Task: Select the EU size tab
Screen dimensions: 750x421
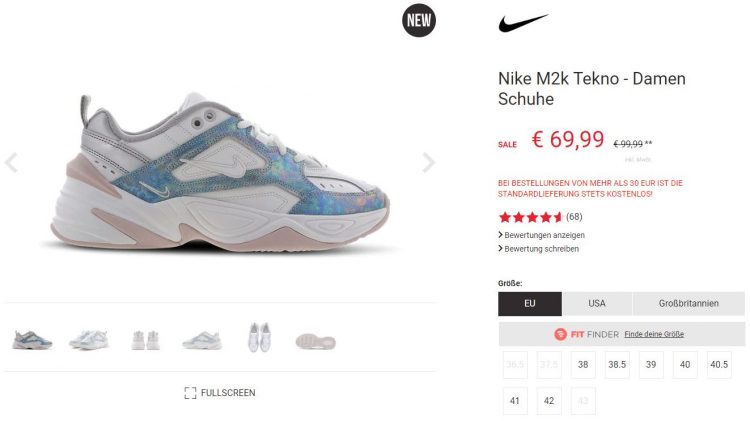Action: pos(529,304)
